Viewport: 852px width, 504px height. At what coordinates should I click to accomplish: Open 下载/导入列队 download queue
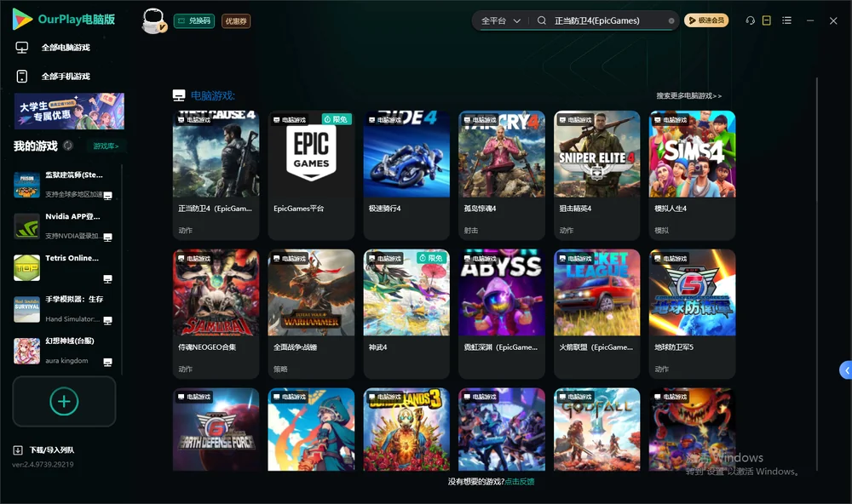[x=44, y=450]
